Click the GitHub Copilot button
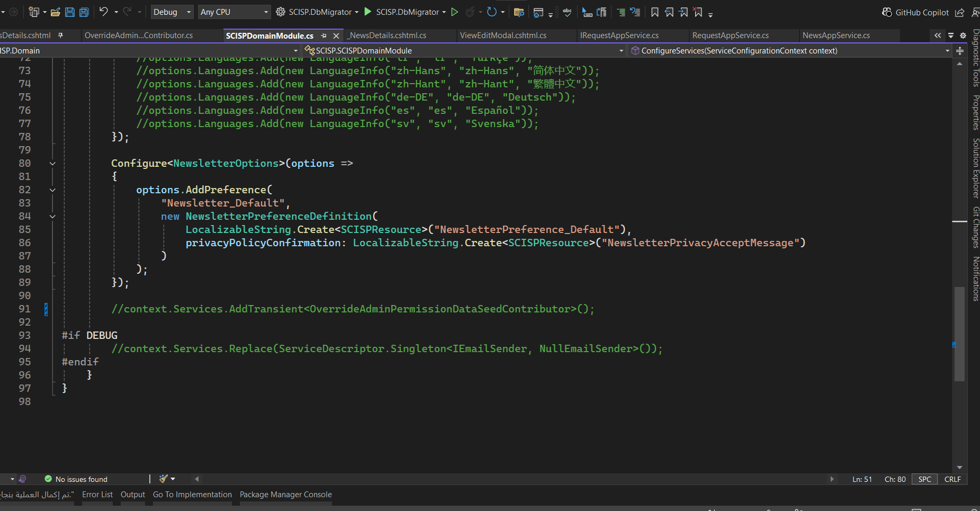Viewport: 980px width, 511px height. pyautogui.click(x=915, y=12)
